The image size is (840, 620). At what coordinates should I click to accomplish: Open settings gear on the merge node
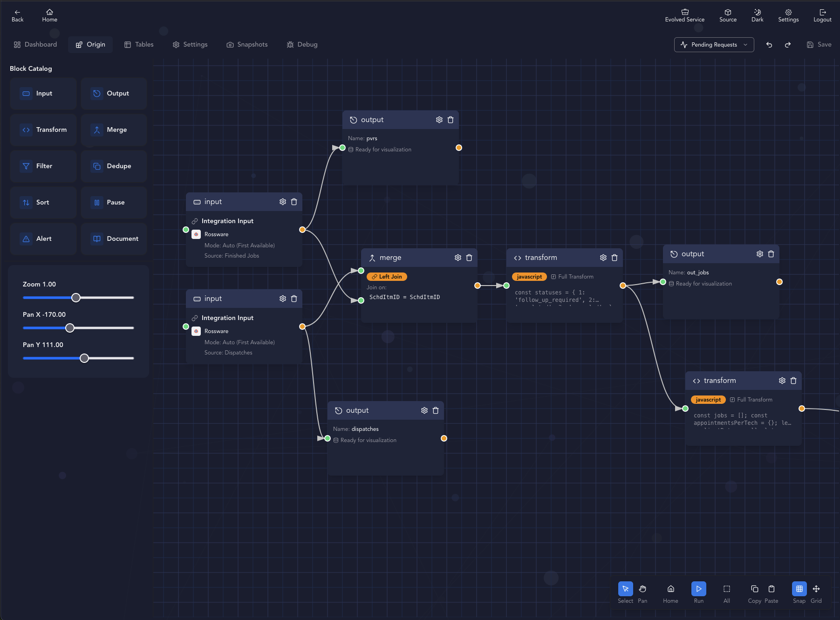pyautogui.click(x=458, y=257)
